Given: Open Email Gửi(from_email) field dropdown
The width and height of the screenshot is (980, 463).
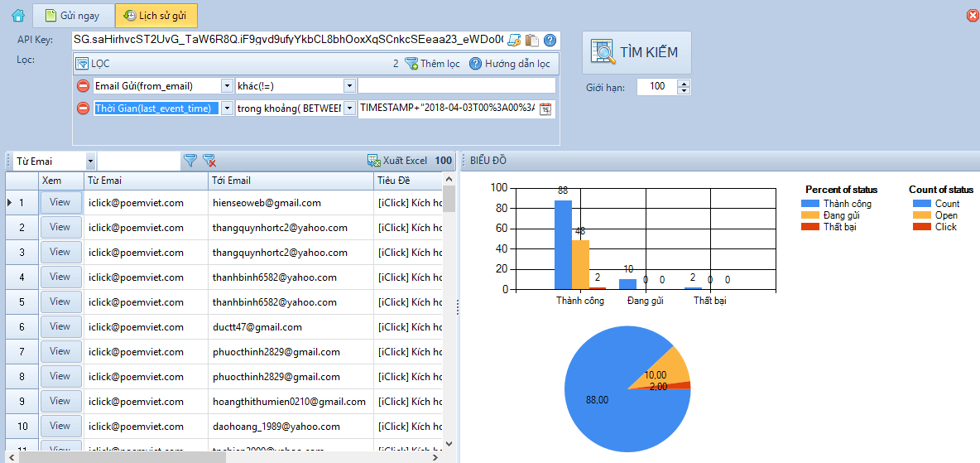Looking at the screenshot, I should (227, 85).
